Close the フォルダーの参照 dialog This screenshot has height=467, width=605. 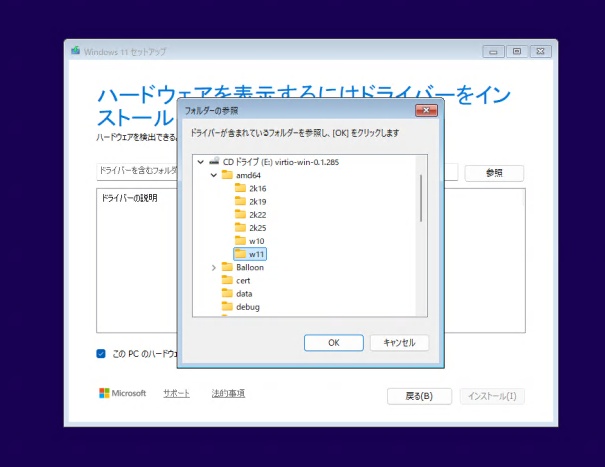coord(427,109)
